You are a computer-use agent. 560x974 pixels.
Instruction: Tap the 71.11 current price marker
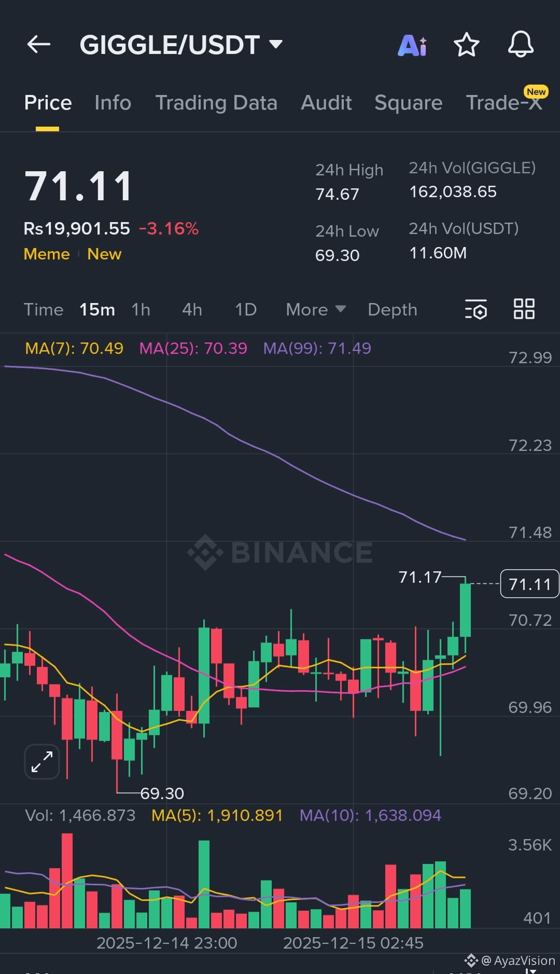tap(529, 584)
